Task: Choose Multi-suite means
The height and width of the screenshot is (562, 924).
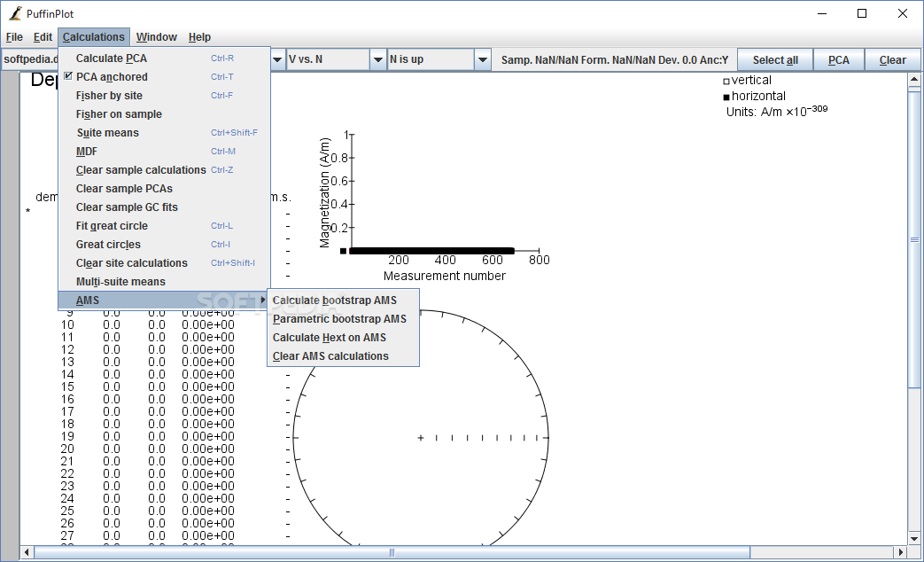Action: point(165,282)
